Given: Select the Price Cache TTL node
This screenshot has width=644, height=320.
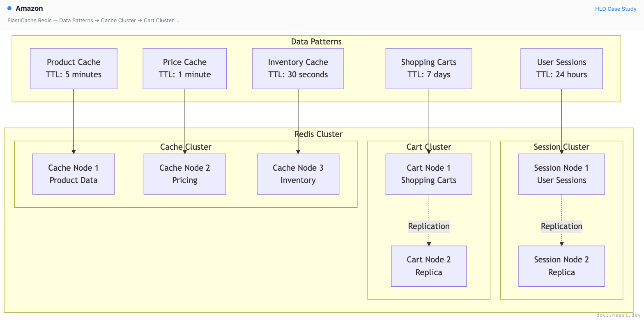Looking at the screenshot, I should pyautogui.click(x=185, y=69).
